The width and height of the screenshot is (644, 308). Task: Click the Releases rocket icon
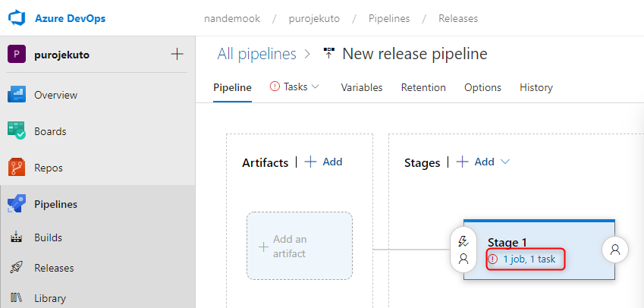[x=17, y=268]
